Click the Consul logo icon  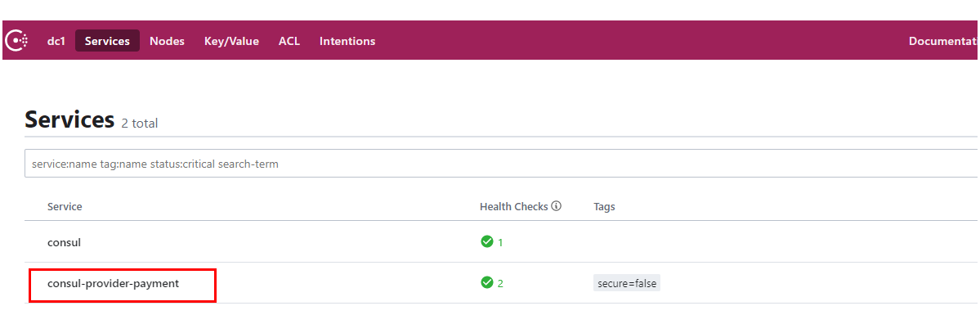[17, 40]
